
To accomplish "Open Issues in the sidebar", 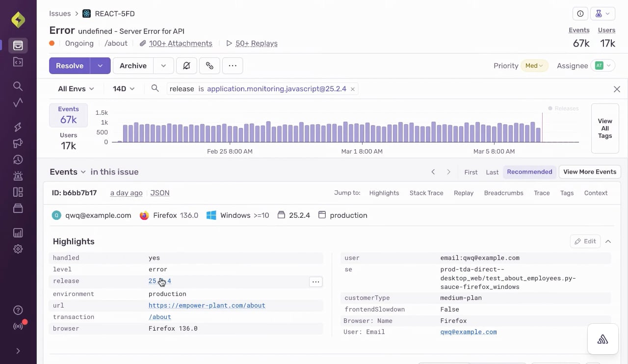I will (18, 46).
